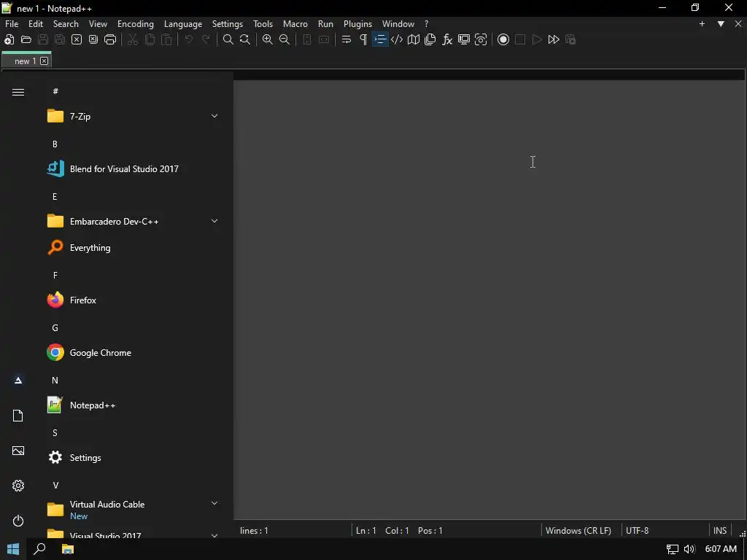The image size is (747, 560).
Task: Toggle Show All Characters pilcrow button
Action: click(x=363, y=39)
